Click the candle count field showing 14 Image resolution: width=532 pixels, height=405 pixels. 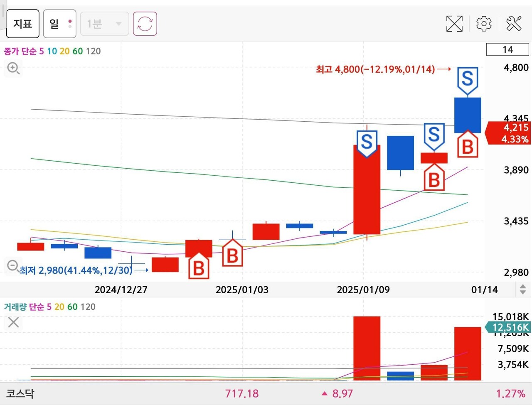tap(507, 50)
